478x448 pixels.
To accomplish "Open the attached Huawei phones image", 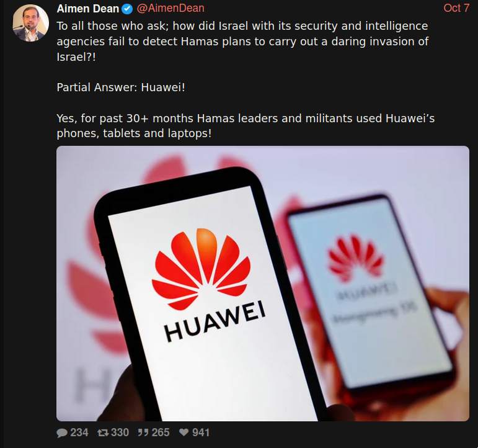I will 263,284.
